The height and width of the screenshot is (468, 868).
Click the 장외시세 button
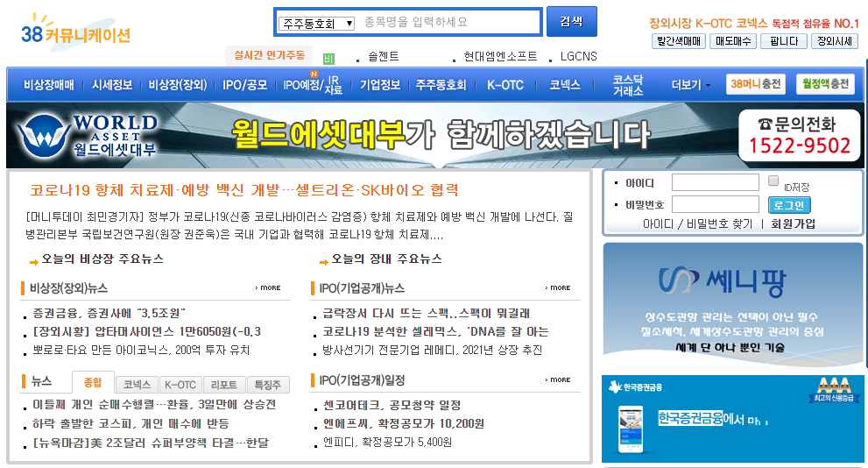pos(834,41)
